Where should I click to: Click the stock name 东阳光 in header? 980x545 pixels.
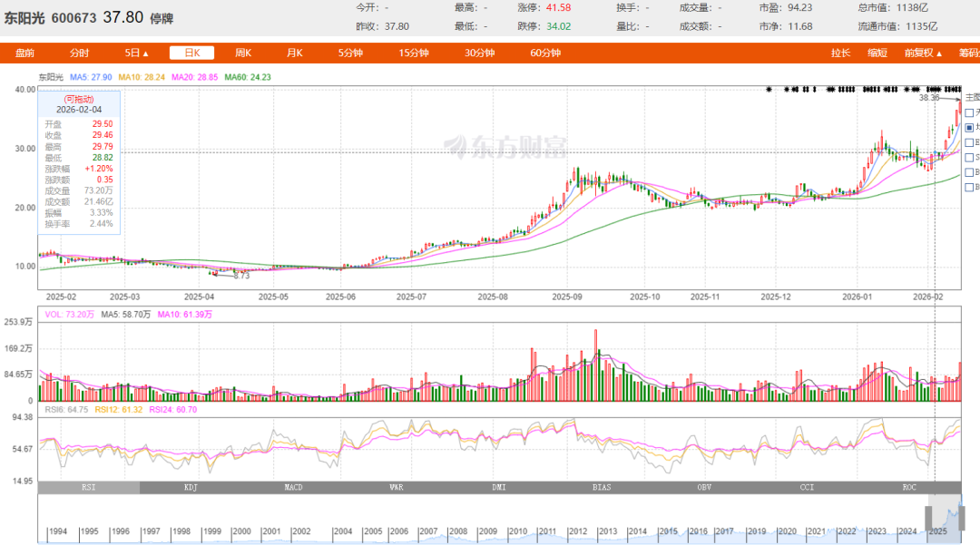pyautogui.click(x=24, y=18)
